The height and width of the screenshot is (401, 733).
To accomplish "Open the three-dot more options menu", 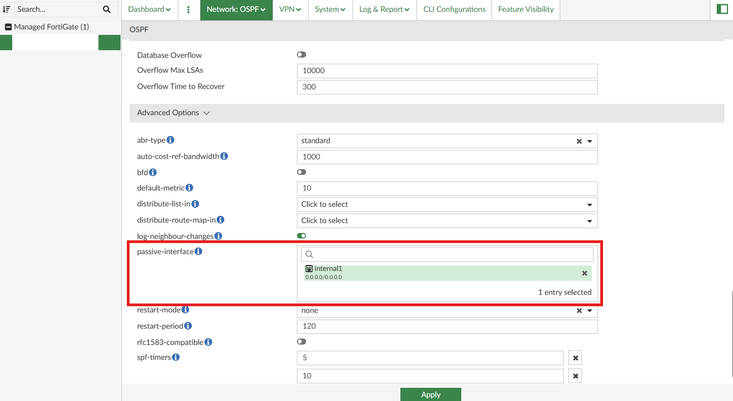I will click(188, 9).
